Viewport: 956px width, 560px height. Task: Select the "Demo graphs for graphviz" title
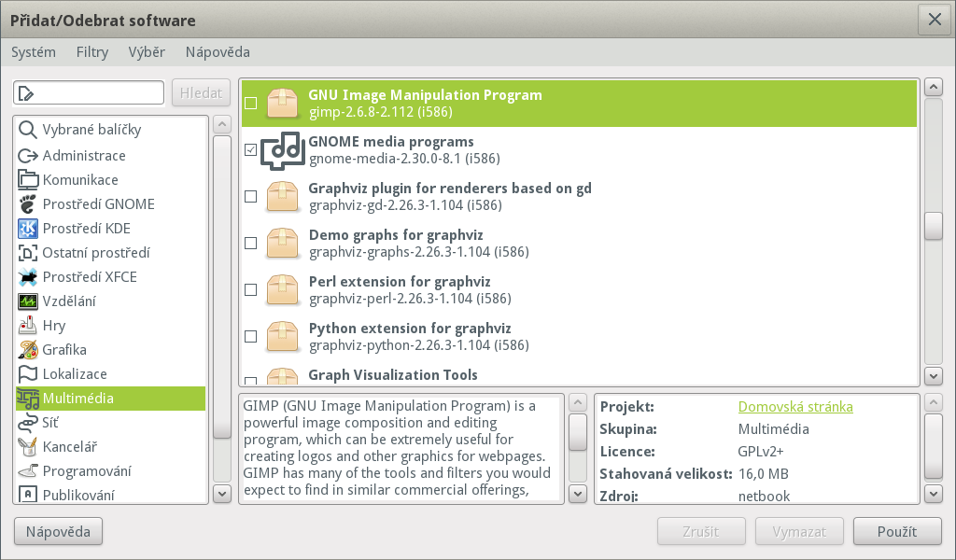click(396, 235)
